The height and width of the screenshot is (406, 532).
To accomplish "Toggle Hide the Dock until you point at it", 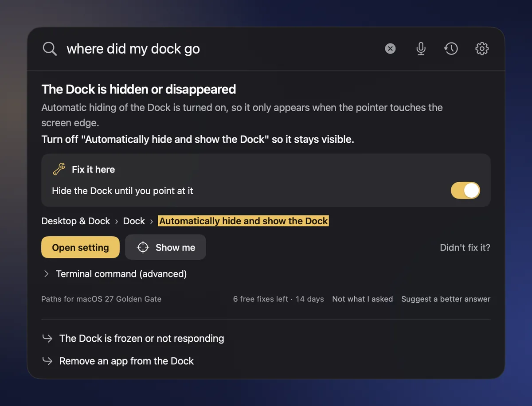I will (465, 191).
